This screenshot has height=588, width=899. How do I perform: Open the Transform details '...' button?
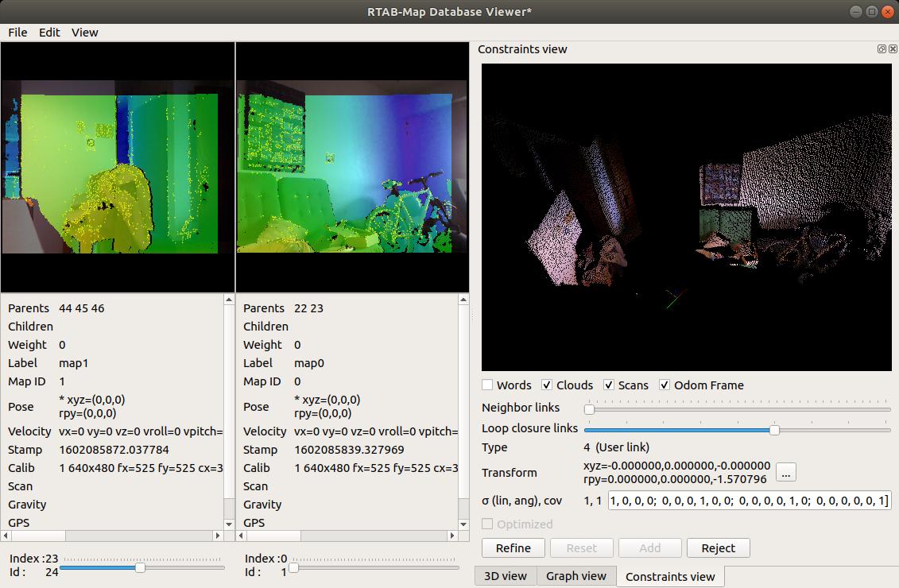pyautogui.click(x=786, y=473)
